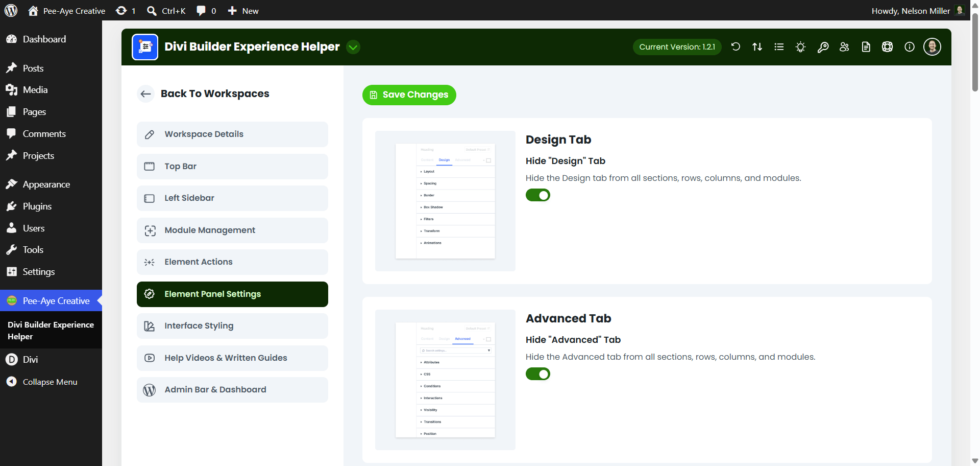
Task: Open the Ctrl+K search
Action: [166, 11]
